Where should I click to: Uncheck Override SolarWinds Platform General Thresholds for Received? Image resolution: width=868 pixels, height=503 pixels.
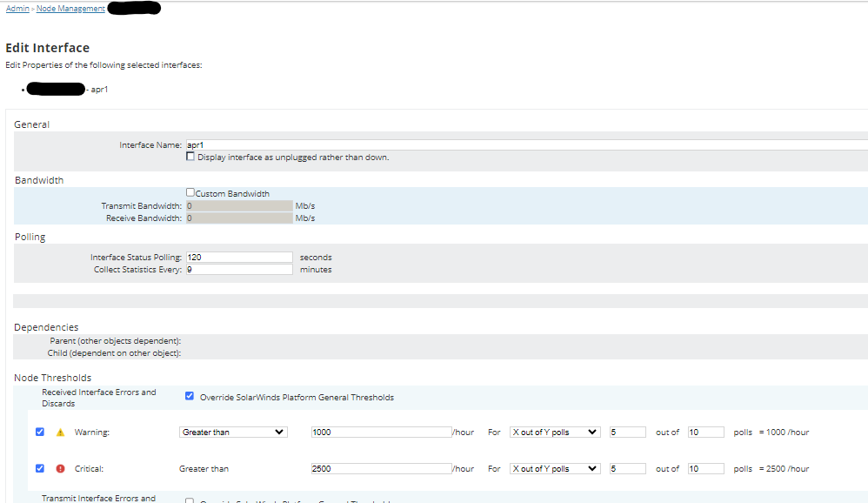190,396
